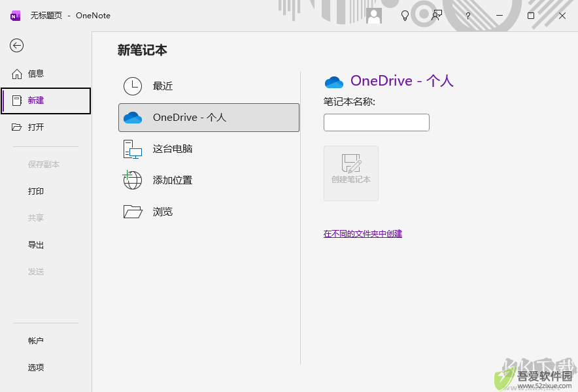Click the 浏览 folder icon
The width and height of the screenshot is (578, 392).
pos(133,212)
